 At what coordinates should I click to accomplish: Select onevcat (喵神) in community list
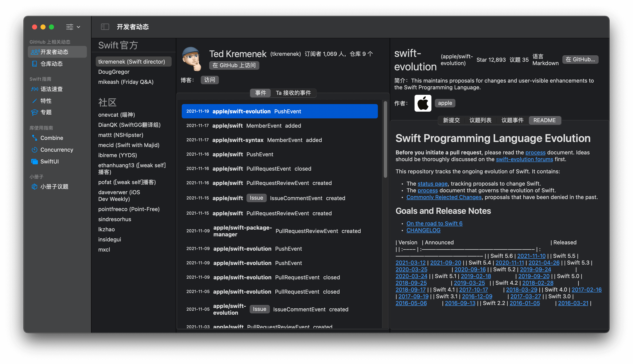(134, 115)
